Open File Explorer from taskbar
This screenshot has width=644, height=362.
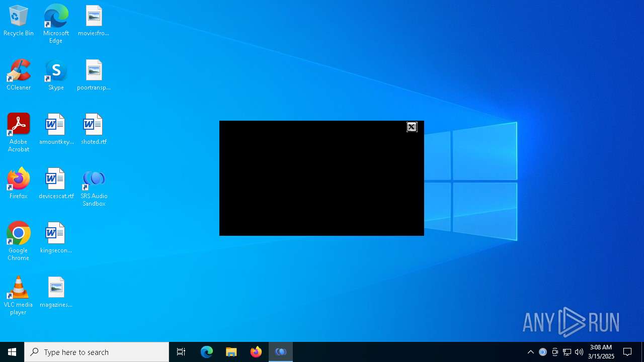click(x=231, y=352)
